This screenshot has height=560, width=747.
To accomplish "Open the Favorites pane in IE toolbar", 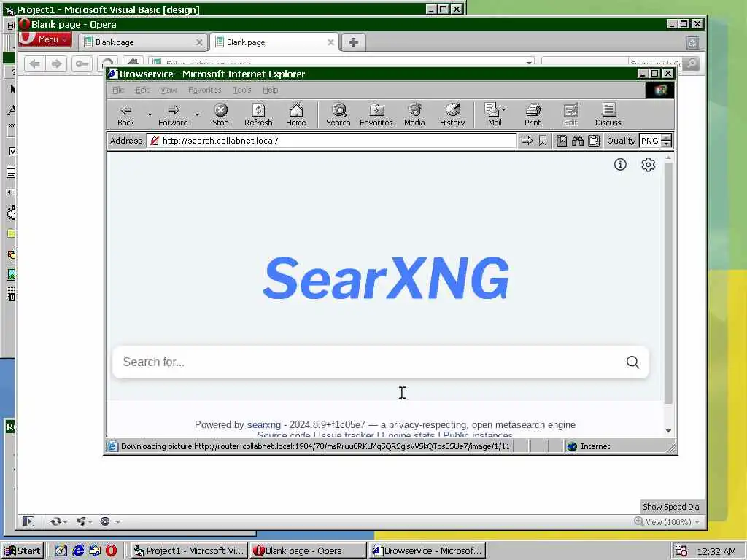I will [376, 114].
